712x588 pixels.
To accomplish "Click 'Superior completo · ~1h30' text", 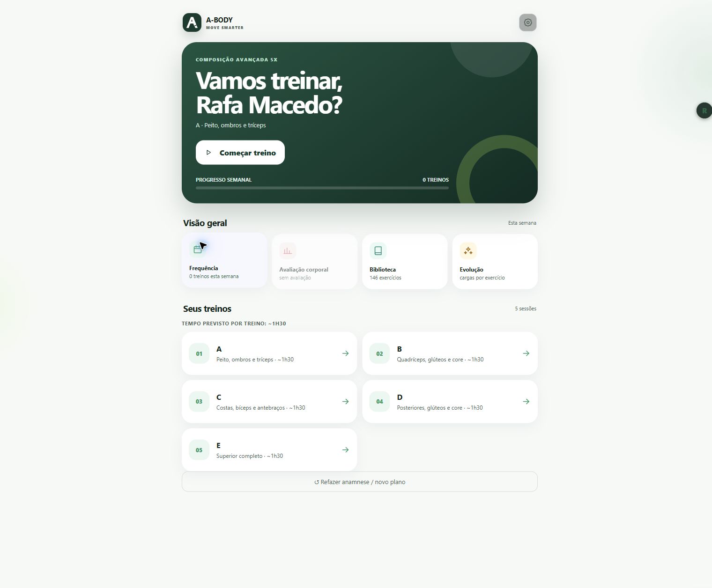I will [250, 456].
